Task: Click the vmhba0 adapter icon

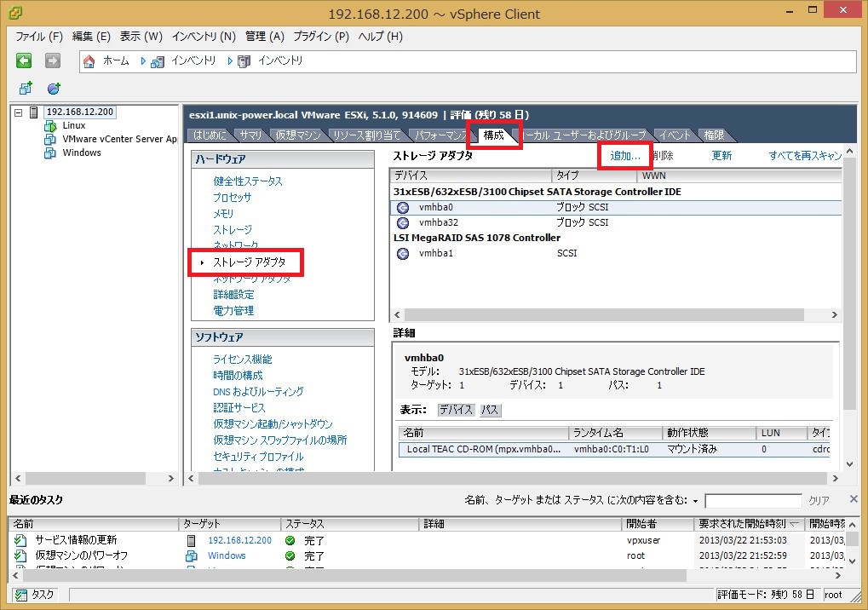Action: click(x=403, y=208)
